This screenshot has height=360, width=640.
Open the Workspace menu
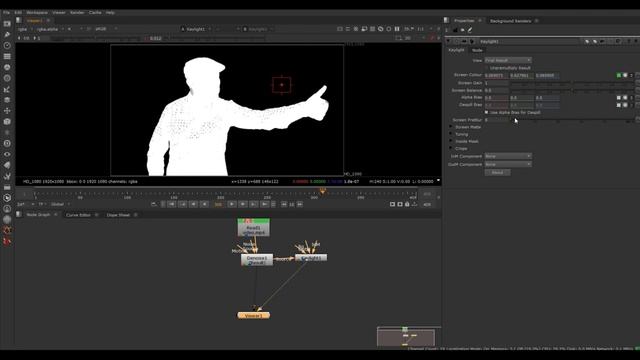point(37,13)
